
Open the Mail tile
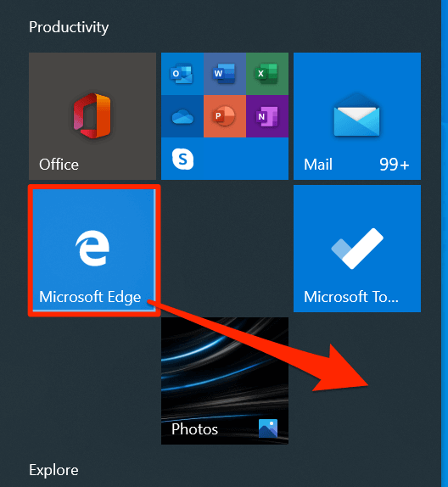357,116
